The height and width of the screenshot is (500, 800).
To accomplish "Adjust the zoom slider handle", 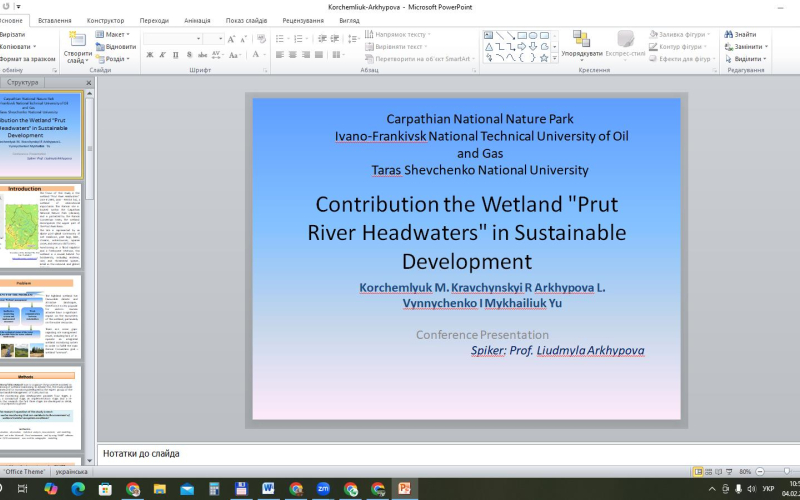I will click(787, 471).
